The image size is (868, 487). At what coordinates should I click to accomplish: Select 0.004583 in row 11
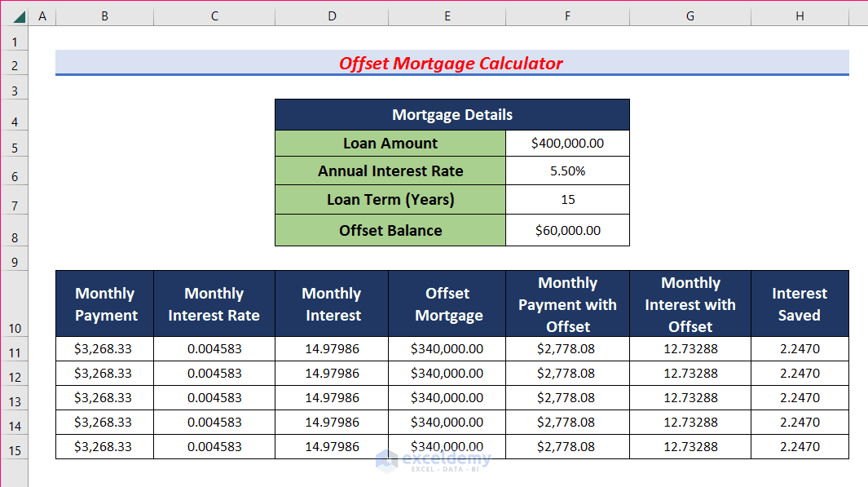(x=214, y=349)
